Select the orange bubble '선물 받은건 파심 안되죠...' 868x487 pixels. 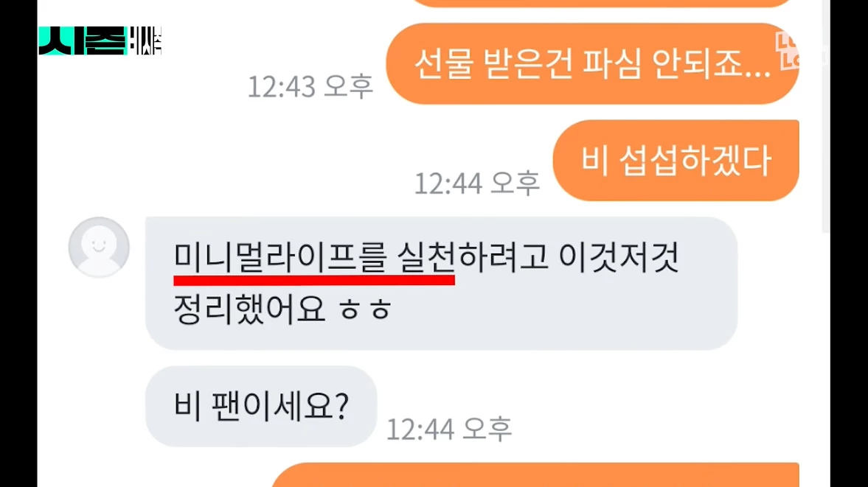(x=592, y=63)
